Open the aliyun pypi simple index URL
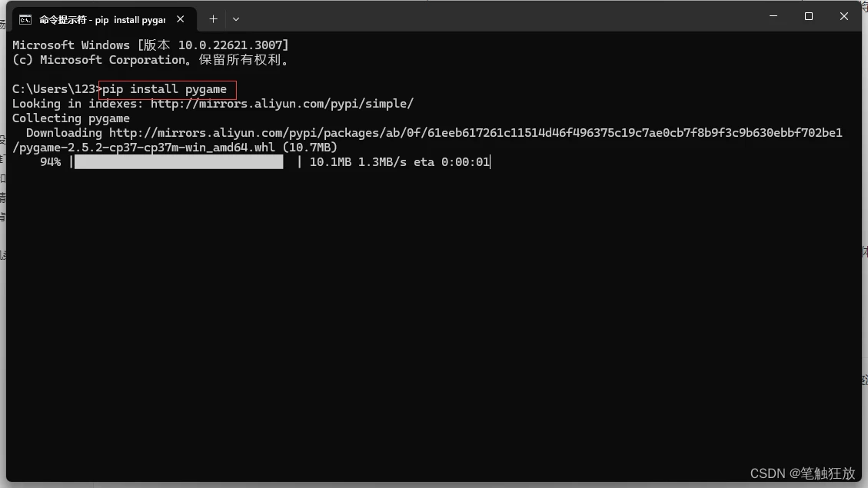The height and width of the screenshot is (488, 868). click(281, 104)
